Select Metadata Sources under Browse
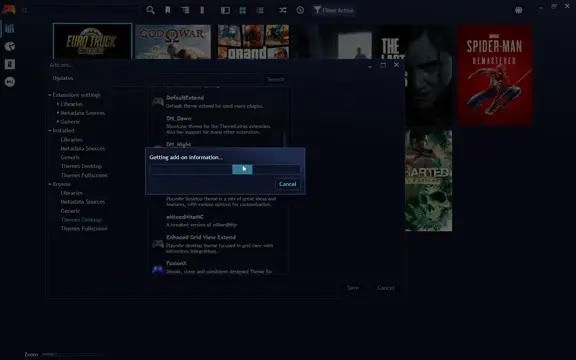576x360 pixels. coord(83,202)
